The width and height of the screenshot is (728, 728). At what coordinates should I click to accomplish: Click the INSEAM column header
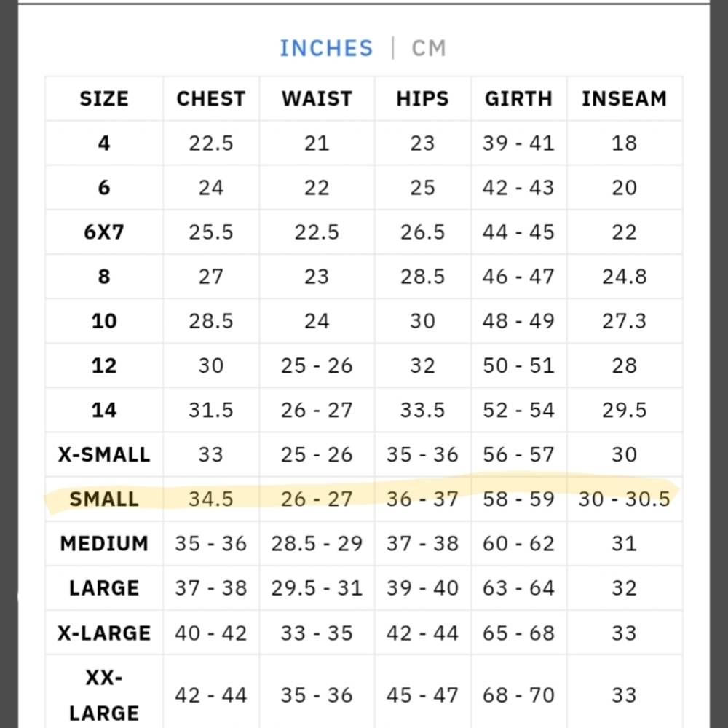[x=624, y=98]
